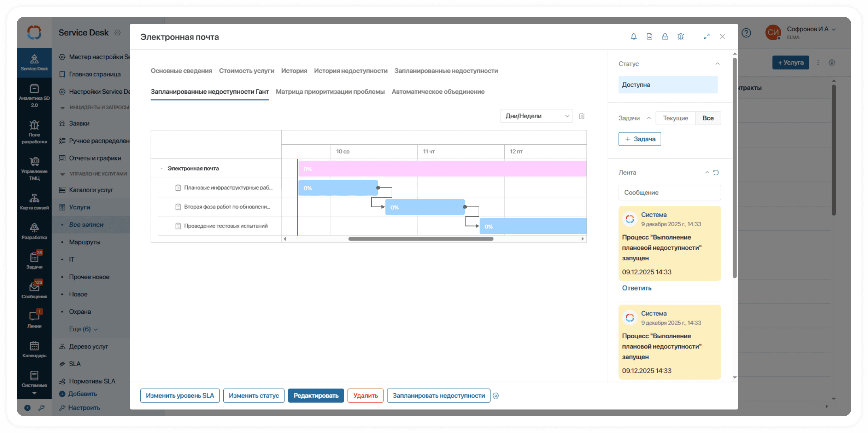
Task: Click the lock icon in header
Action: click(x=665, y=36)
